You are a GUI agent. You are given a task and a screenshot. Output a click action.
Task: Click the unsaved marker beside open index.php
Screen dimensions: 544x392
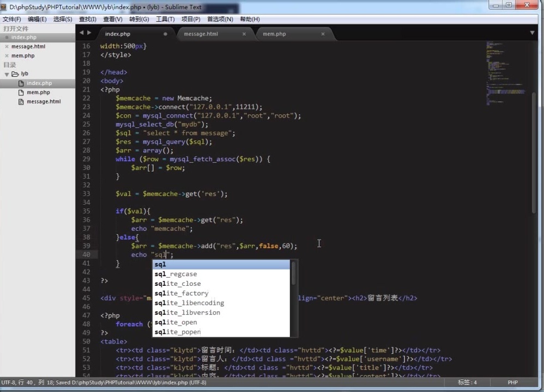[x=7, y=37]
